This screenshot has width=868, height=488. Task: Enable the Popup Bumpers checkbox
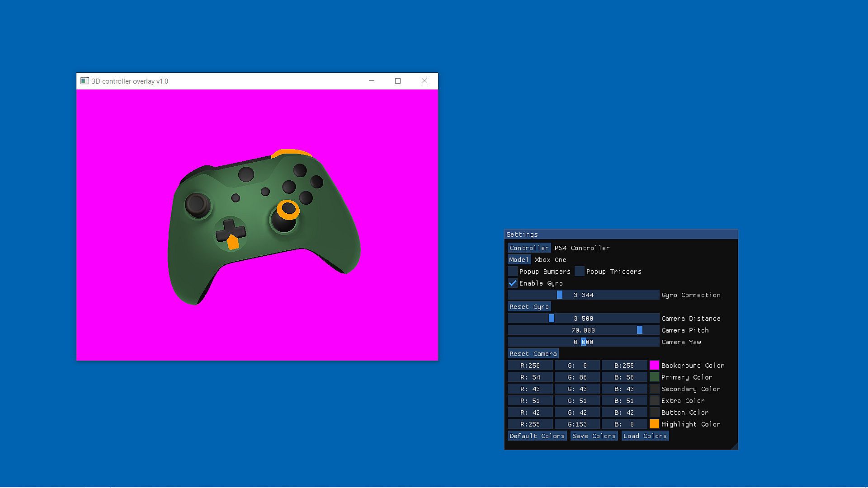[x=513, y=272]
